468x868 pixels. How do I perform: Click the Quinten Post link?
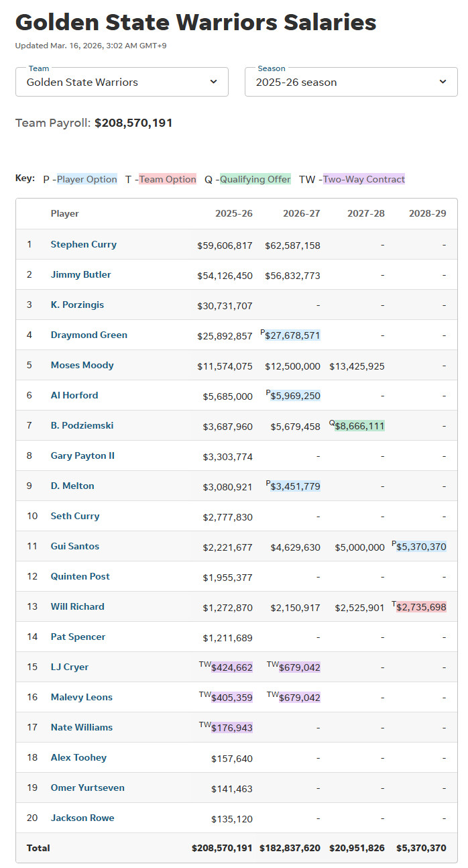pos(80,576)
